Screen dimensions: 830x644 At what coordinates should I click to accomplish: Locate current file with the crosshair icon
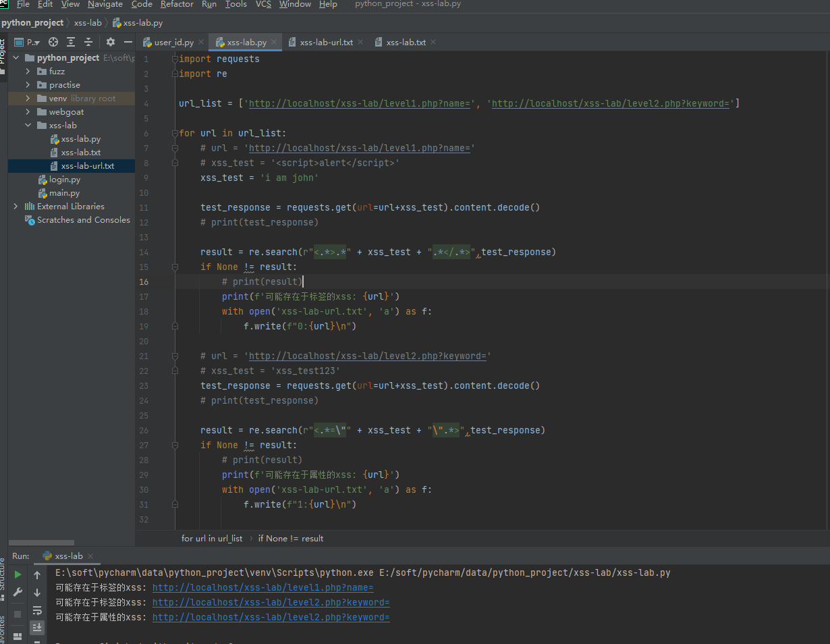[x=53, y=42]
